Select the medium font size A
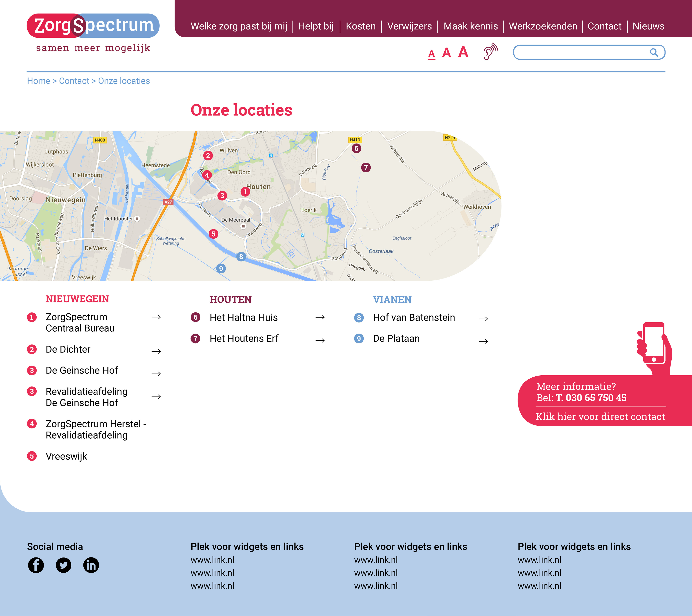The height and width of the screenshot is (616, 692). click(446, 53)
